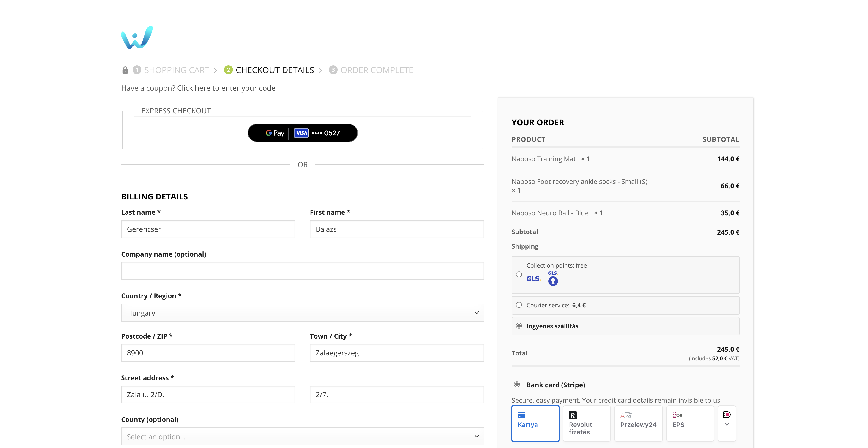Click the Naboso Training Mat product row
This screenshot has width=868, height=448.
pyautogui.click(x=625, y=159)
